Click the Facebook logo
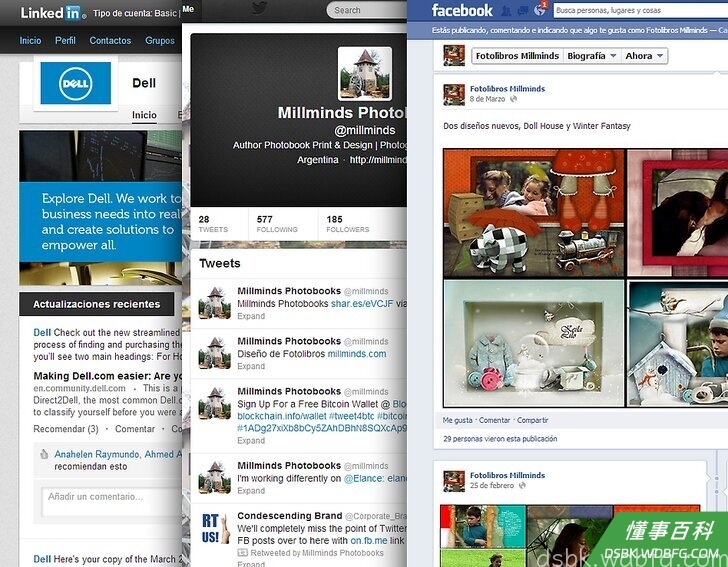 click(x=462, y=10)
